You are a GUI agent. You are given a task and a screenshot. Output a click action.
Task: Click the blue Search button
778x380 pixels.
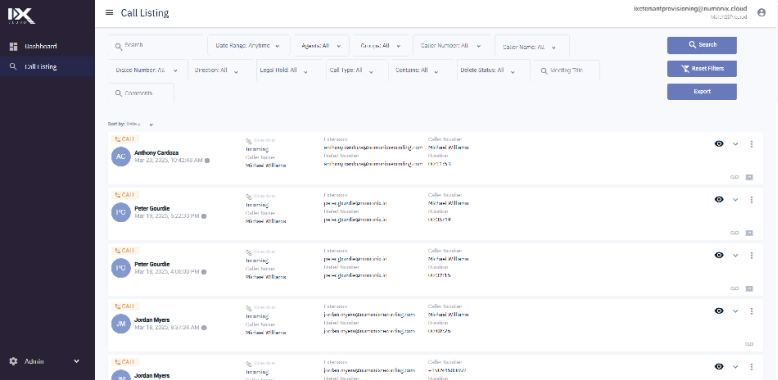pyautogui.click(x=702, y=45)
